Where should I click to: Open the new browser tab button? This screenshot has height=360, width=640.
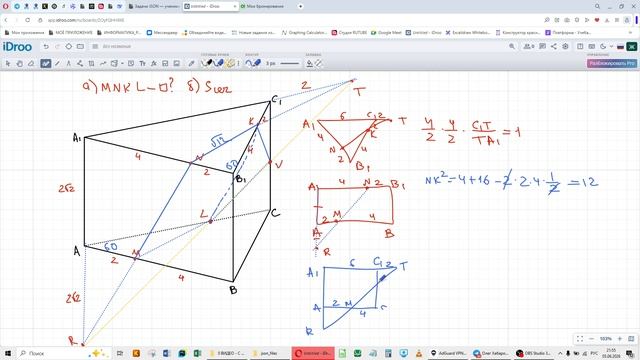click(x=300, y=6)
